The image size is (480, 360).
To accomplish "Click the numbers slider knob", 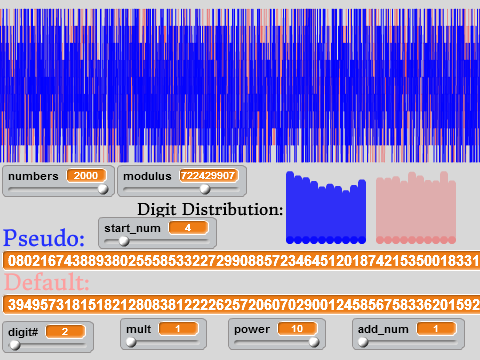I will (x=103, y=189).
